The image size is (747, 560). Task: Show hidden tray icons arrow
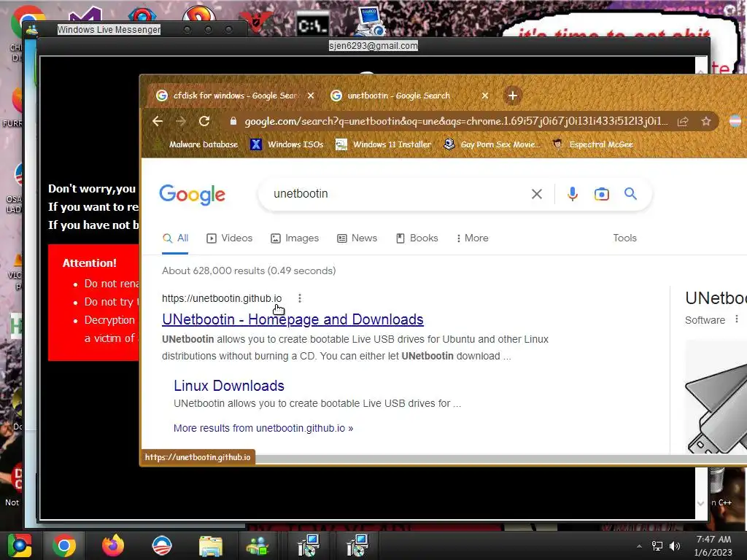click(639, 546)
